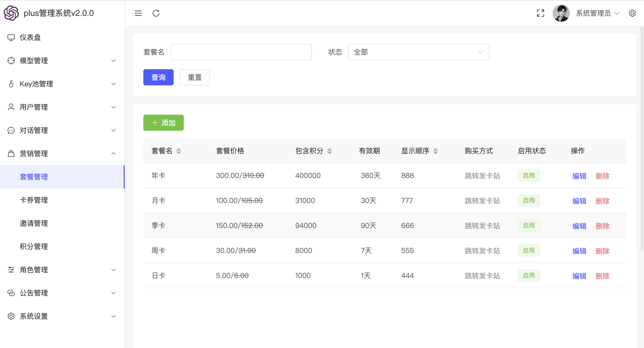Click 启用 status tag for 年卡
The image size is (644, 348).
point(529,176)
